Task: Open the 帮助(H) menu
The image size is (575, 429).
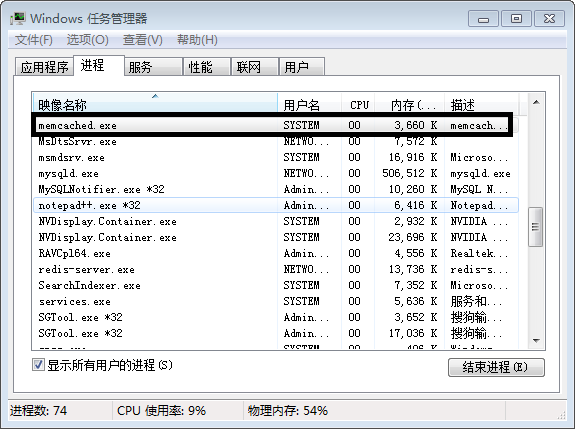Action: (x=197, y=40)
